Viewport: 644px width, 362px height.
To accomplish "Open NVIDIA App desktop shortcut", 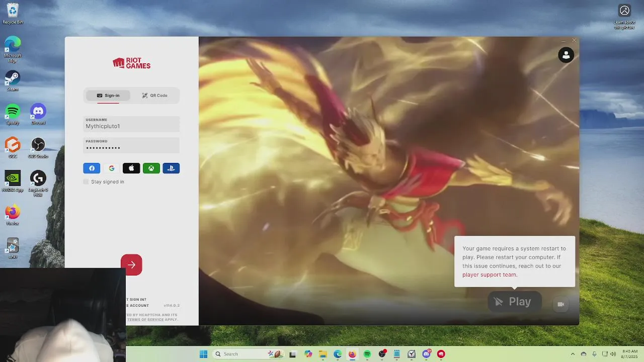I will point(13,182).
